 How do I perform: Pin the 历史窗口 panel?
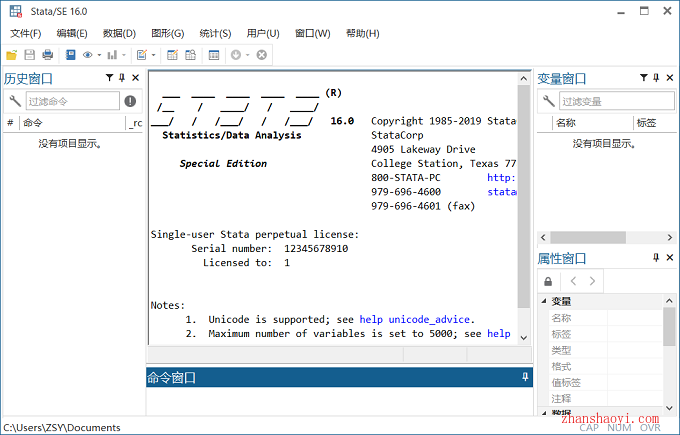tap(122, 78)
